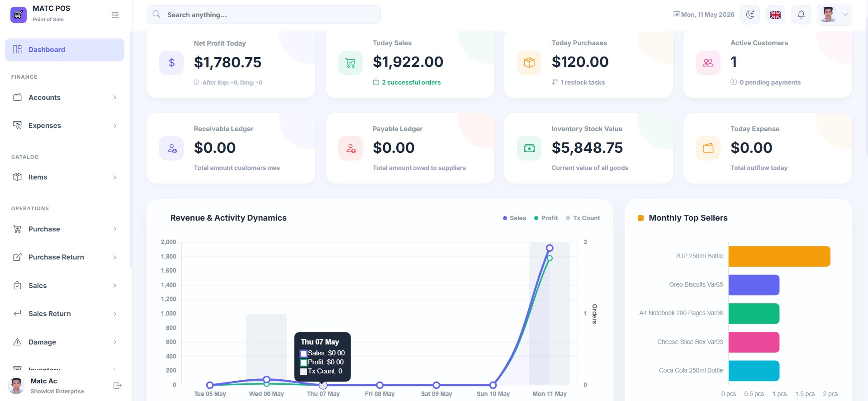
Task: Expand the Purchase menu chevron
Action: point(115,229)
